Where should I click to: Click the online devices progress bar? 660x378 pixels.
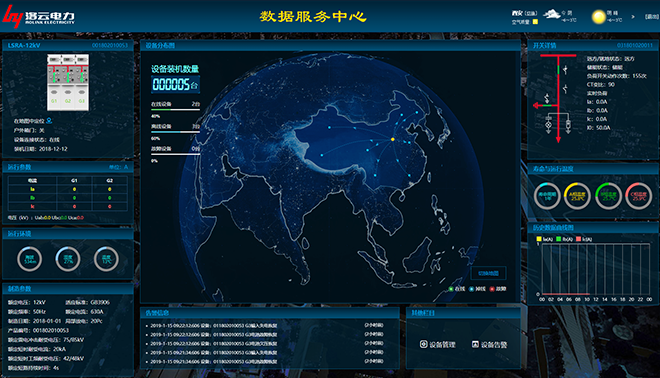coord(176,110)
